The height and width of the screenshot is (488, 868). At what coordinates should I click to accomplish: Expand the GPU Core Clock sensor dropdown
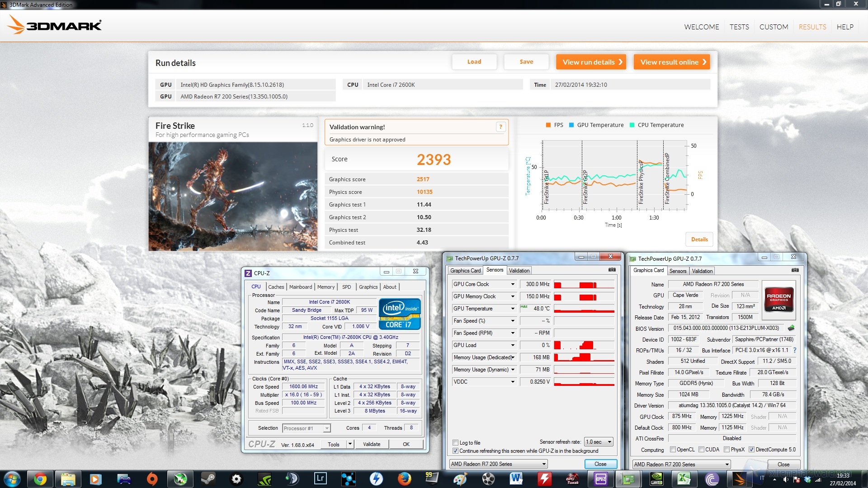click(512, 284)
